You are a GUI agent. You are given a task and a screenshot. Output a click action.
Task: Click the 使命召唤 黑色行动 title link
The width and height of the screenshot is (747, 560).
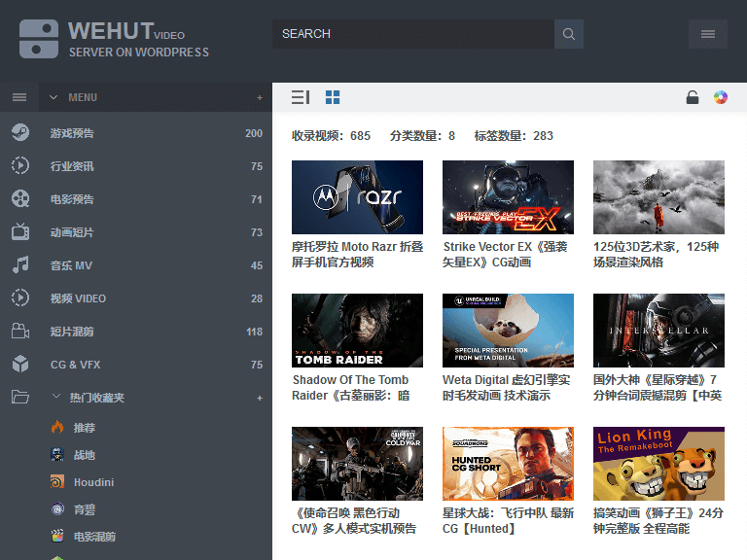[x=354, y=520]
